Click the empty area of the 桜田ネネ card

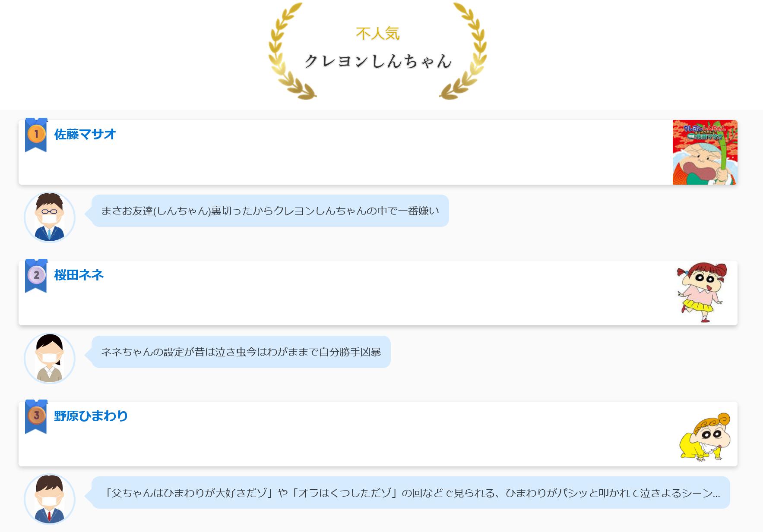345,302
